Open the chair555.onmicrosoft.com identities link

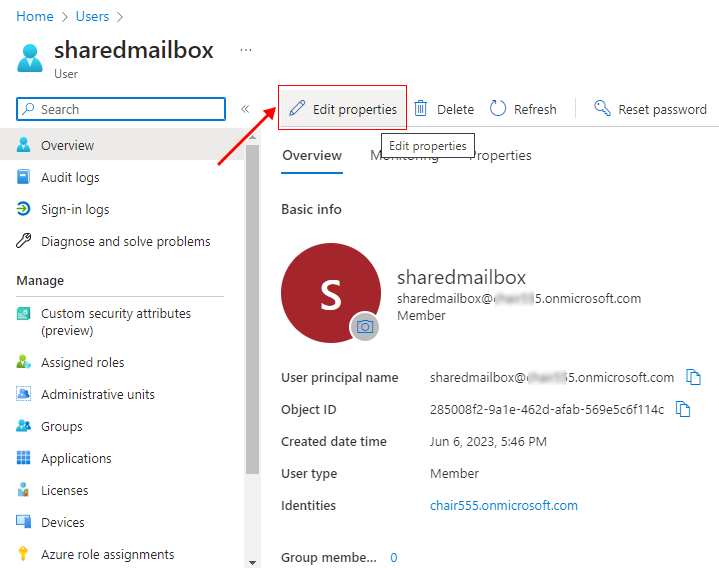(x=503, y=505)
